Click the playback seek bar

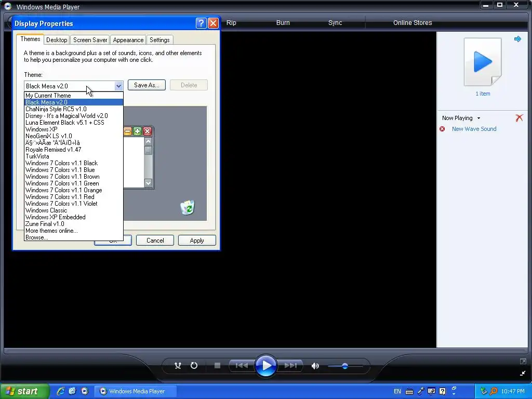pos(265,351)
